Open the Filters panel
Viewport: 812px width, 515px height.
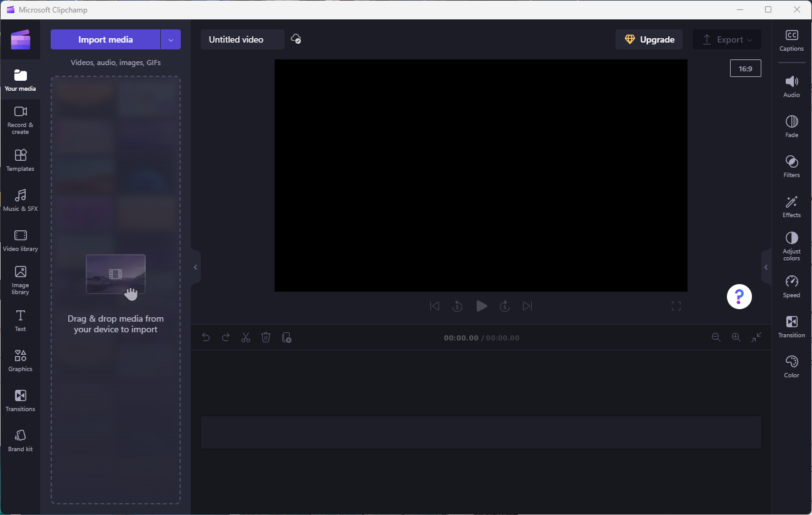(x=791, y=166)
